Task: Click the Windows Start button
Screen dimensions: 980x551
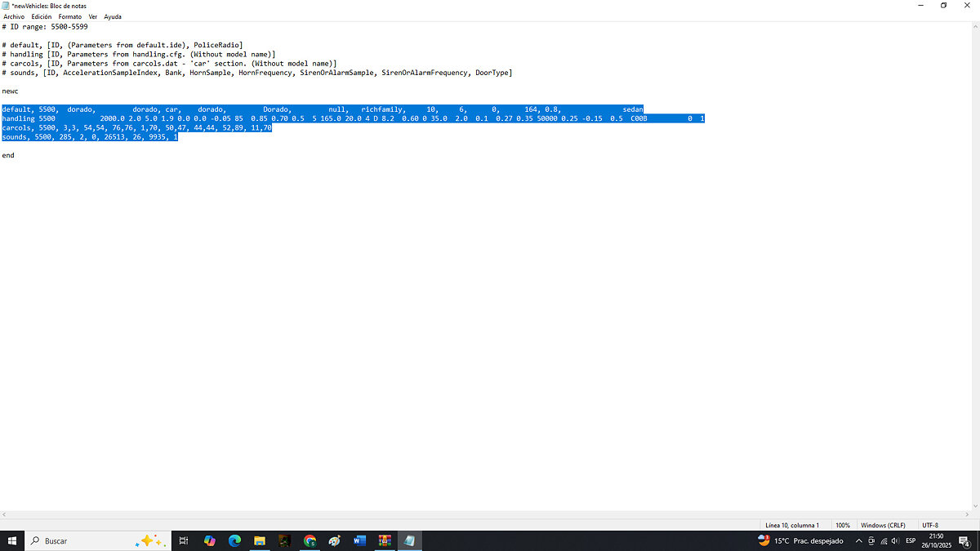Action: point(12,540)
